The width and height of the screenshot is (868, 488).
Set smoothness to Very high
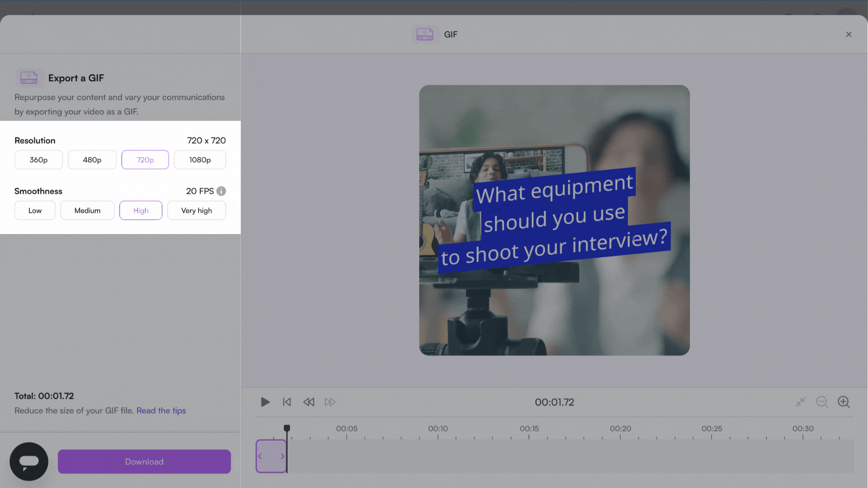pos(197,211)
